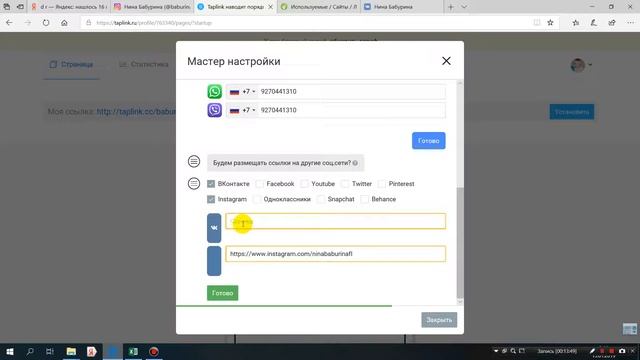Image resolution: width=640 pixels, height=360 pixels.
Task: Open the favorites hub icon
Action: pos(576,23)
